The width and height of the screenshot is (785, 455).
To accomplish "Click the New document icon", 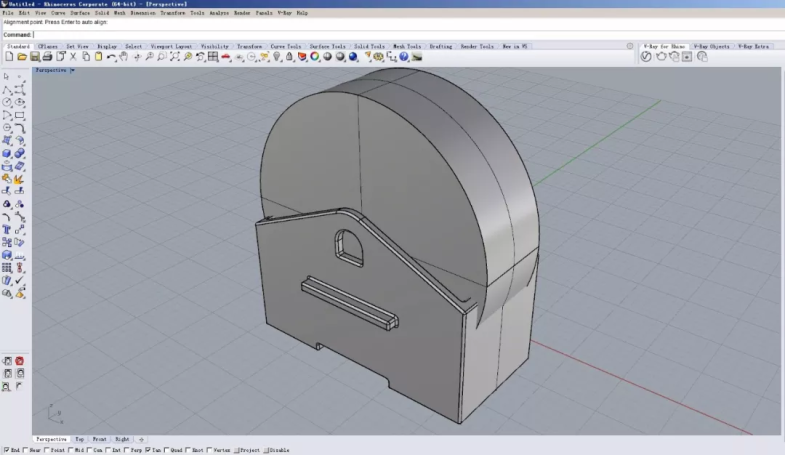I will 9,57.
